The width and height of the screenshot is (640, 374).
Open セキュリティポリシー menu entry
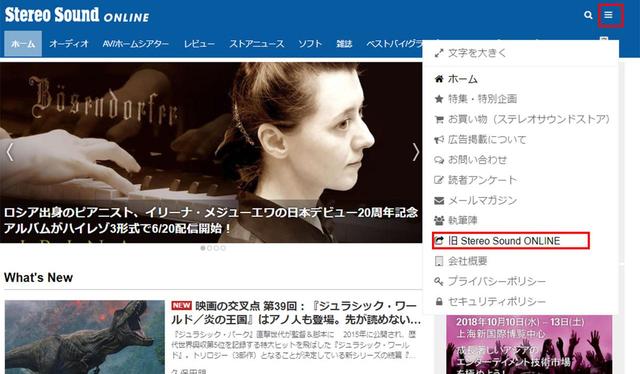(497, 302)
